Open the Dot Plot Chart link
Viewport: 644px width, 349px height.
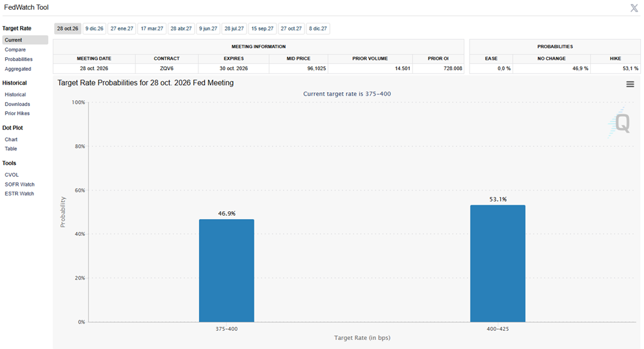click(11, 140)
